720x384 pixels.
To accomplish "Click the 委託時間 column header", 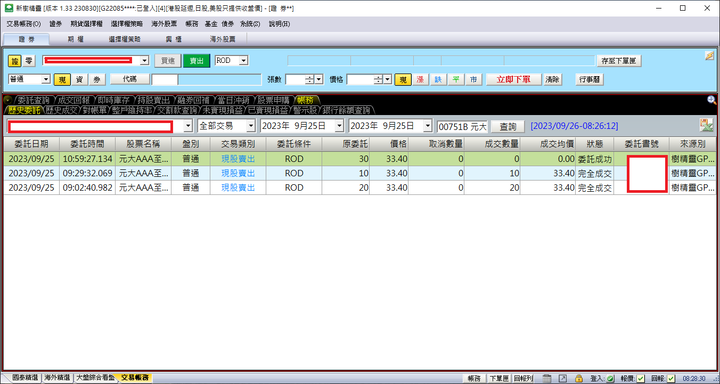I will point(87,144).
